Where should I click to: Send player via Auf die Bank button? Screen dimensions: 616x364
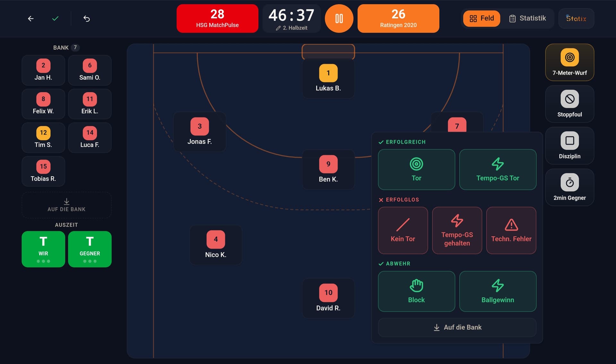[457, 327]
